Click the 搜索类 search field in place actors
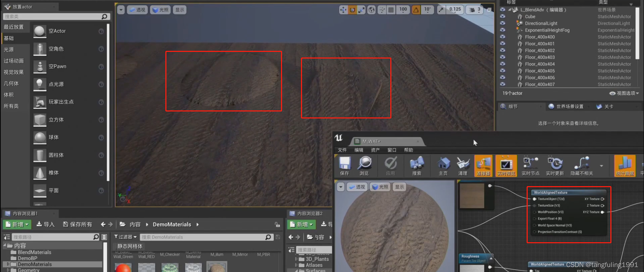 pyautogui.click(x=56, y=16)
